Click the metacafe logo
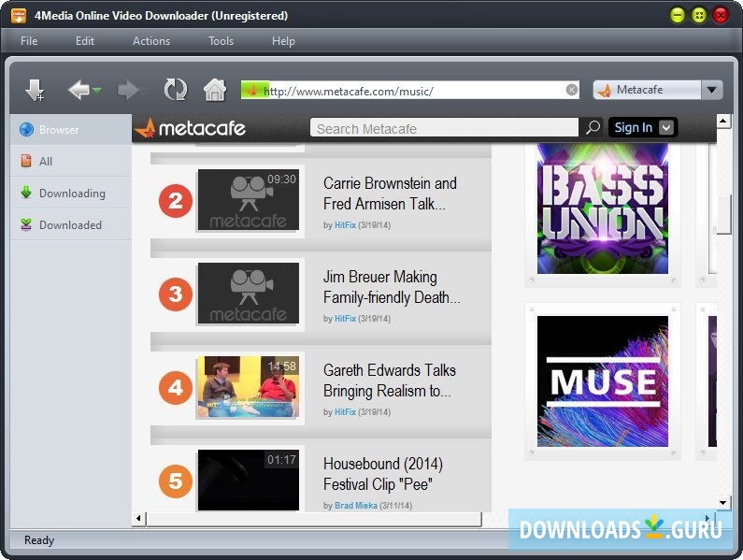Screen dimensions: 743x560 pos(190,128)
